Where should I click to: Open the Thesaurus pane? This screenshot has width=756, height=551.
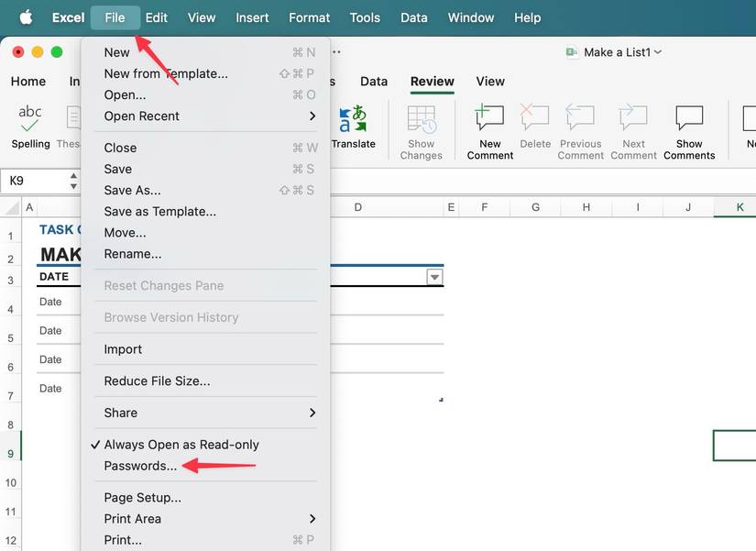click(x=71, y=128)
